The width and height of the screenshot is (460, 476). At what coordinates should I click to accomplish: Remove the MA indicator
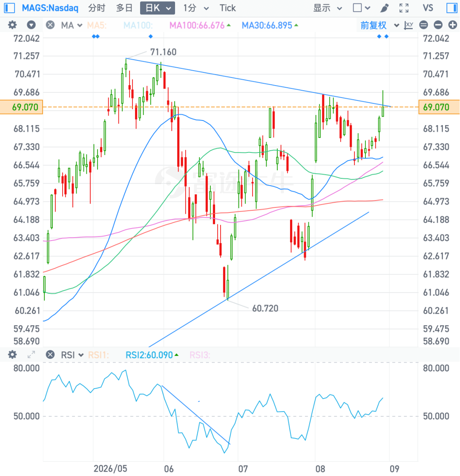(50, 25)
